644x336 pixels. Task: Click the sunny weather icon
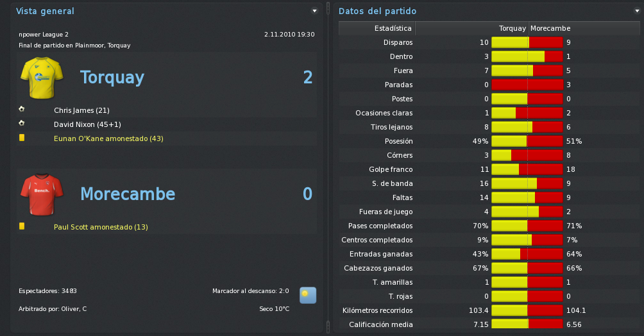click(308, 296)
